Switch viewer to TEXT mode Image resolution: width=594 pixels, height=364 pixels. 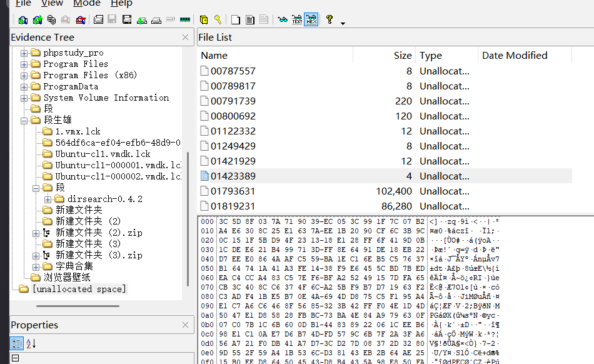pyautogui.click(x=297, y=19)
